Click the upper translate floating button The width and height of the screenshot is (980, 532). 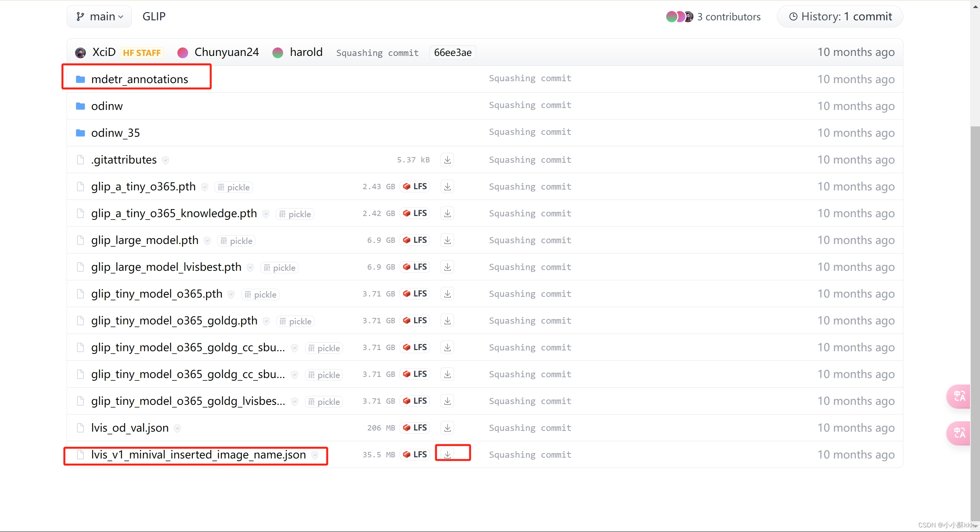click(959, 396)
